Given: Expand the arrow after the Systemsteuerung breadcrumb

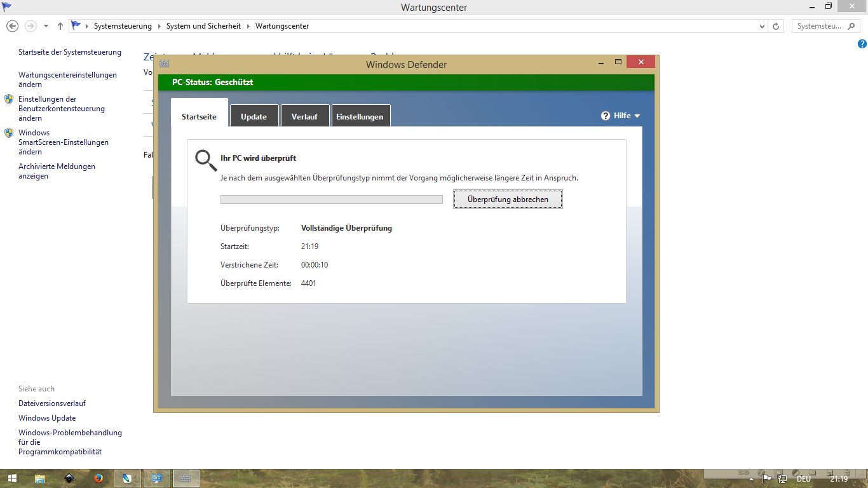Looking at the screenshot, I should [x=159, y=27].
